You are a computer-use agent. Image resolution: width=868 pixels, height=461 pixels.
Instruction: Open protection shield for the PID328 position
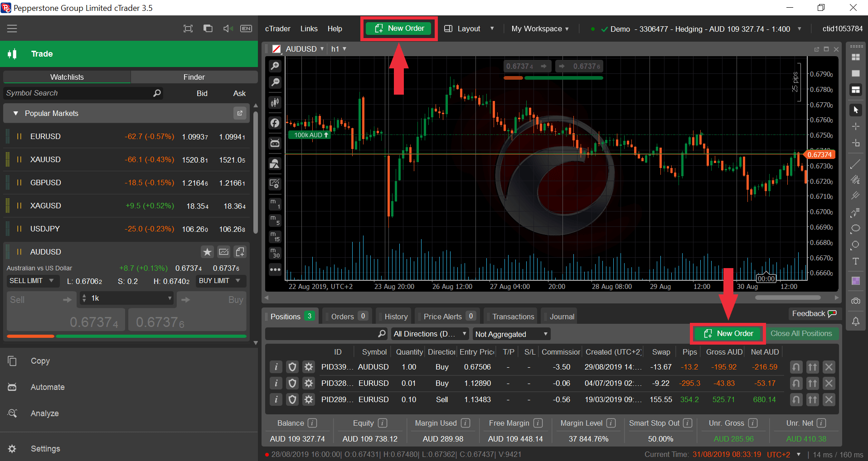point(292,383)
